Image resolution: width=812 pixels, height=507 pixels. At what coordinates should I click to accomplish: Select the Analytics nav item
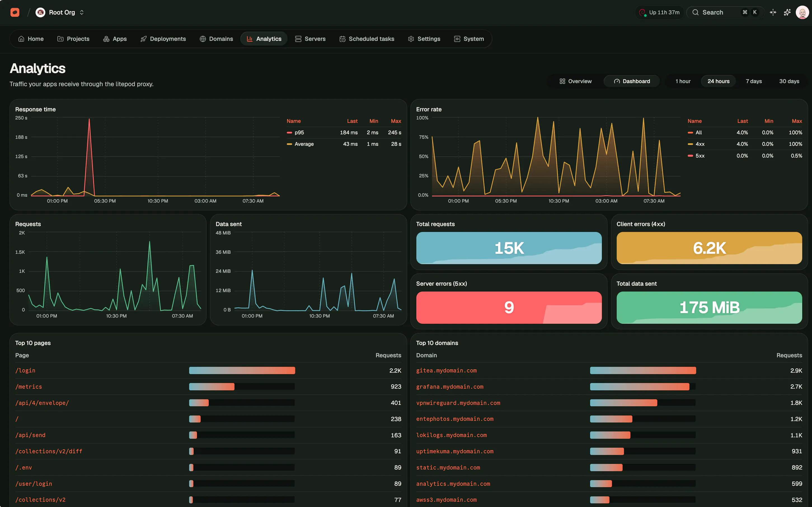[x=264, y=39]
